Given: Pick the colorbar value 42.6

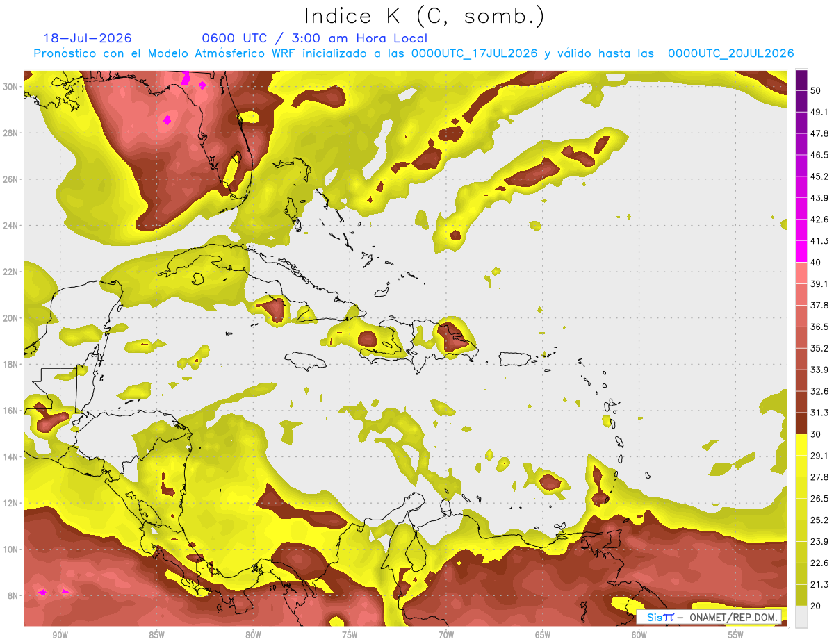Looking at the screenshot, I should 820,220.
